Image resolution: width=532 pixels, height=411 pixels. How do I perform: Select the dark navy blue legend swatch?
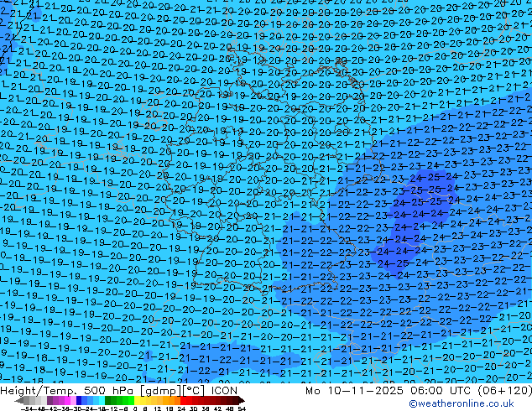coord(79,400)
